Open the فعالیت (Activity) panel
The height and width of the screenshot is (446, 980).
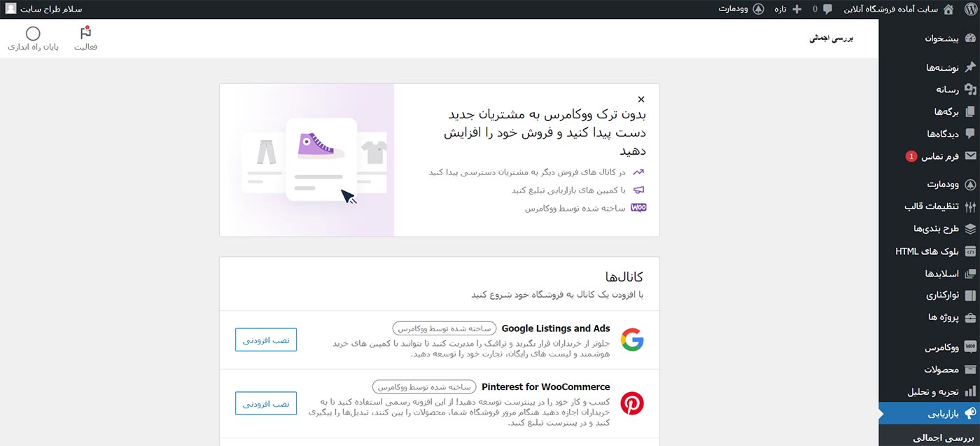[x=86, y=39]
